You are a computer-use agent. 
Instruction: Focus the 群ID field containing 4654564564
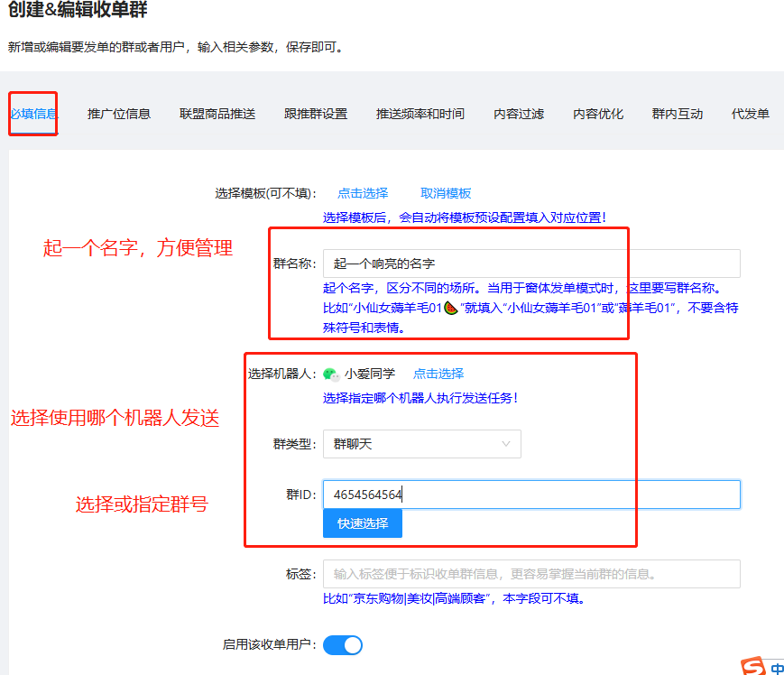tap(531, 495)
